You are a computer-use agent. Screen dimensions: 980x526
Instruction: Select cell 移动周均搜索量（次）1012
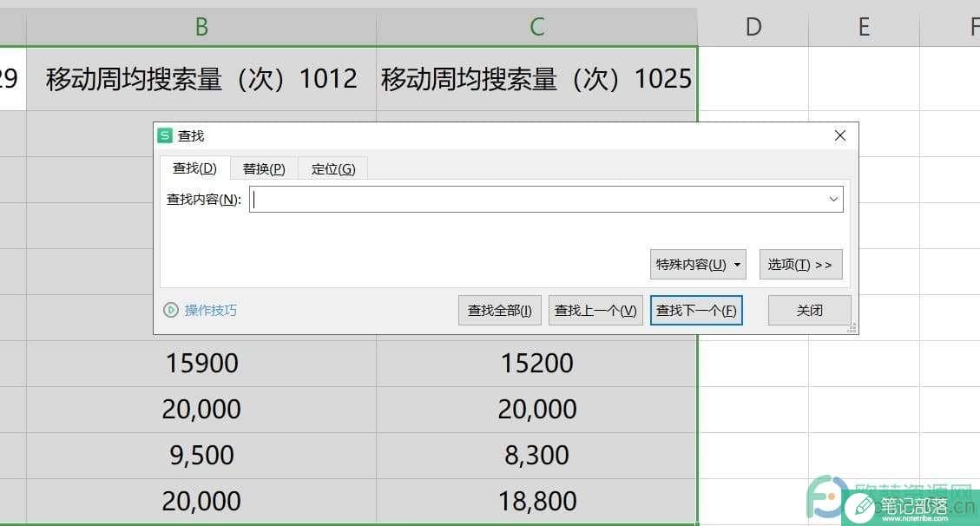(201, 79)
